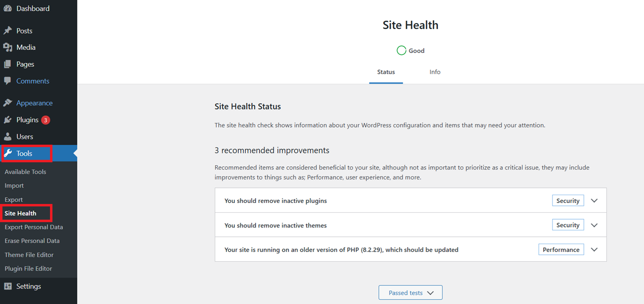The width and height of the screenshot is (644, 304).
Task: Click the Plugins update count badge 3
Action: pyautogui.click(x=46, y=120)
